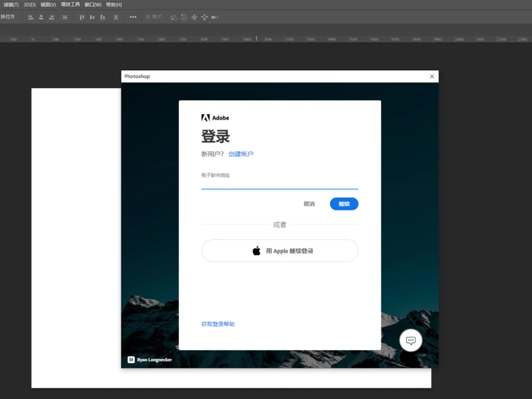The width and height of the screenshot is (532, 399).
Task: Open the 帮助 menu
Action: point(113,4)
